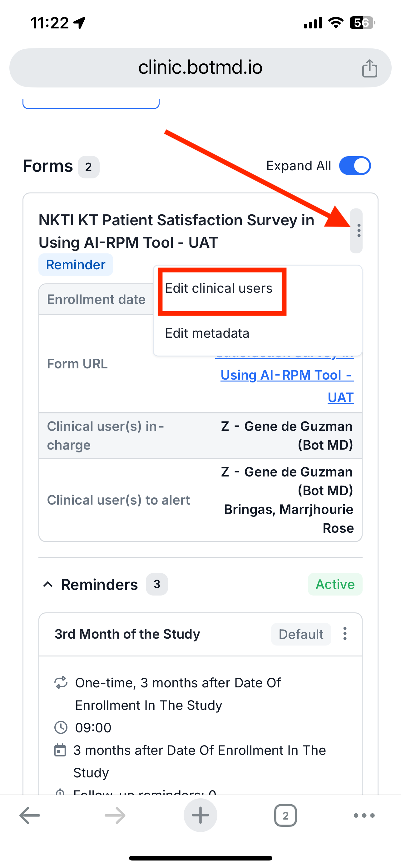Expand the Forms count badge
Screen dimensions: 401x868
(x=88, y=167)
